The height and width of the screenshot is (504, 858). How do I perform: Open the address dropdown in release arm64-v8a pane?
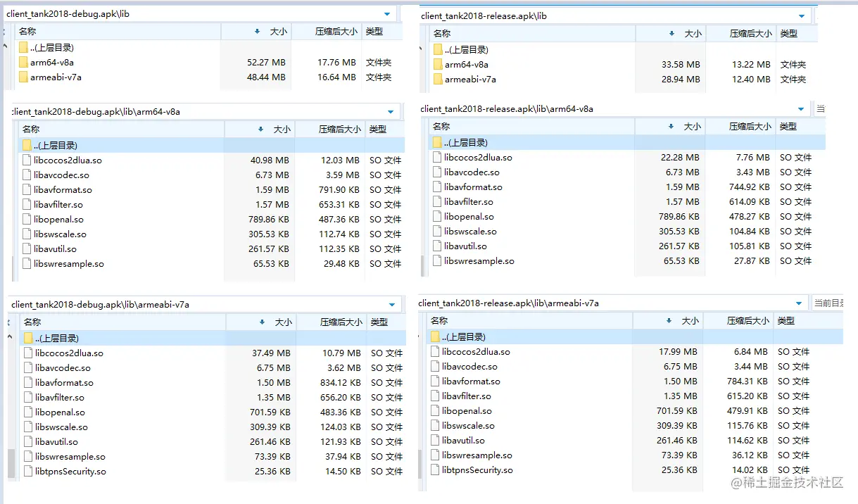pos(802,108)
